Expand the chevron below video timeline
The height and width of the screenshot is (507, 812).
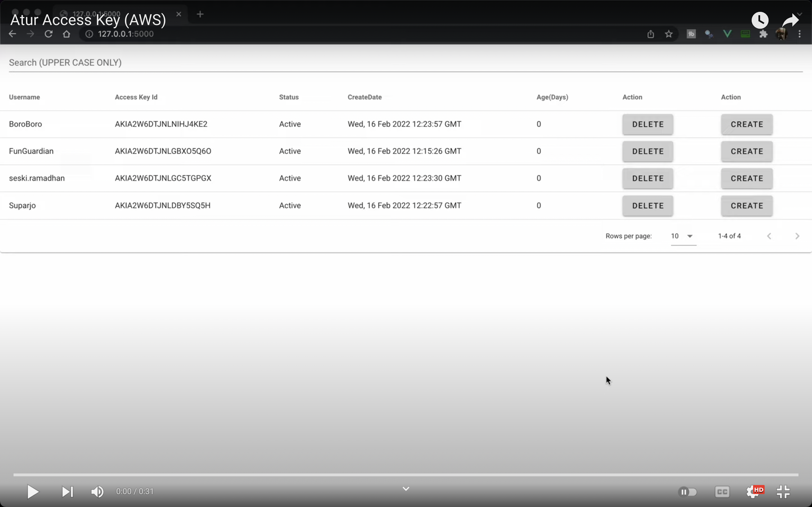(x=406, y=489)
